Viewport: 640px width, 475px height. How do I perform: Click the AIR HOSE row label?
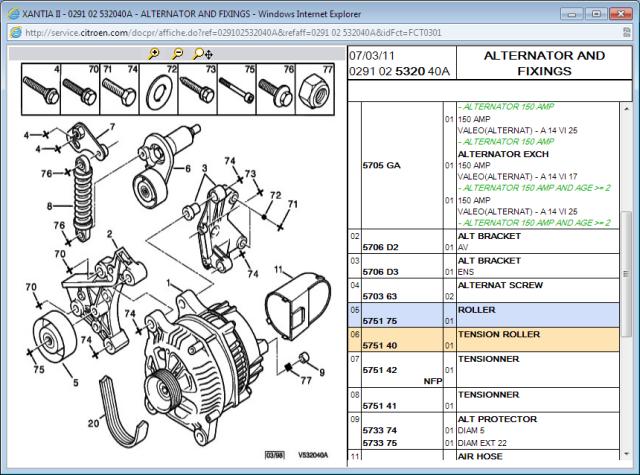(480, 456)
